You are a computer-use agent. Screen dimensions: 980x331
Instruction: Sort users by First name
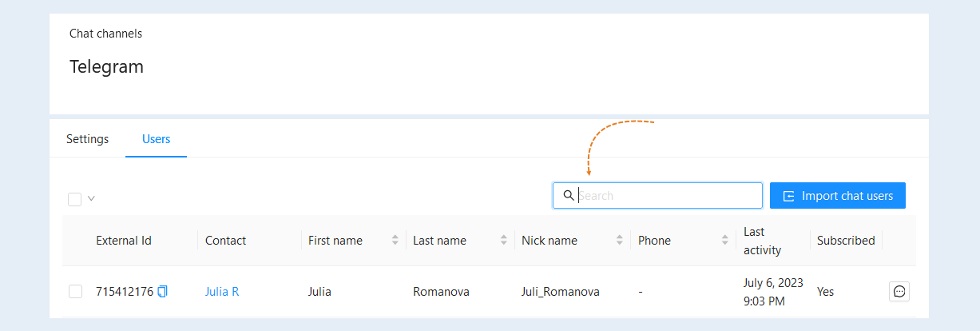click(x=395, y=241)
